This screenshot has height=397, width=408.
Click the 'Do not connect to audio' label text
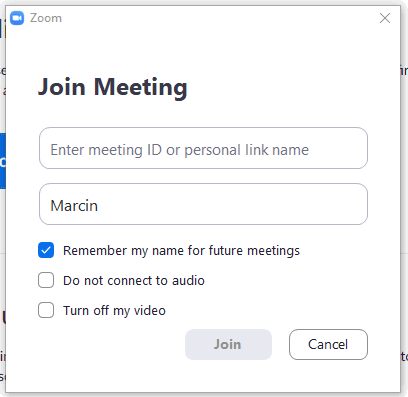click(x=134, y=281)
